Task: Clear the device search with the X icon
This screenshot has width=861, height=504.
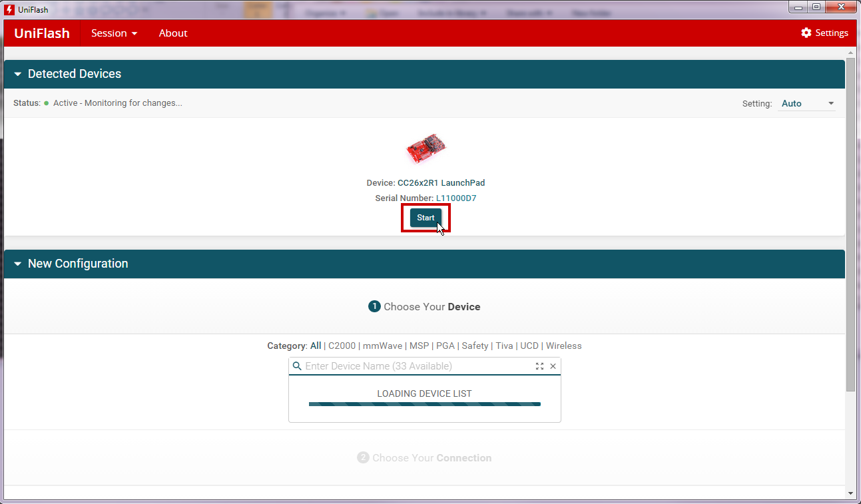Action: (x=553, y=366)
